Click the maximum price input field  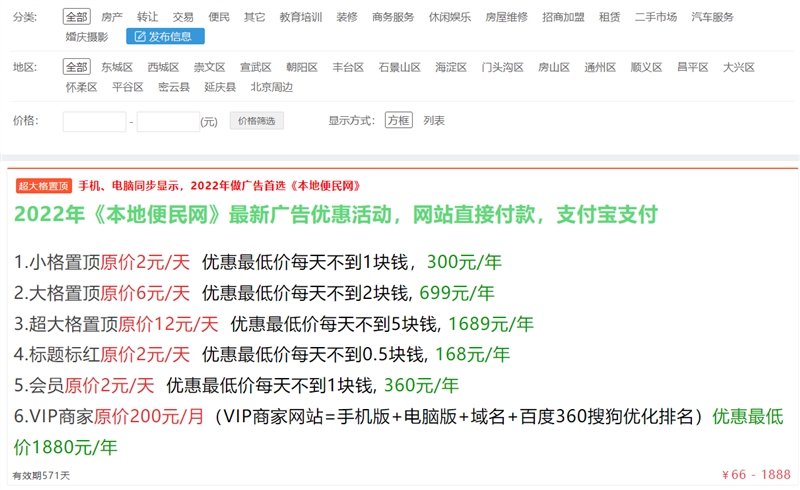tap(167, 121)
